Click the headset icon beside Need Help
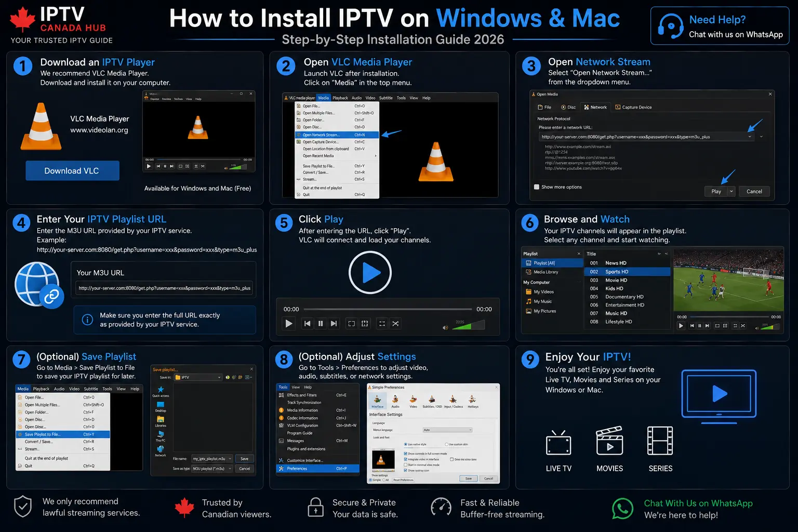The height and width of the screenshot is (532, 798). (x=670, y=26)
